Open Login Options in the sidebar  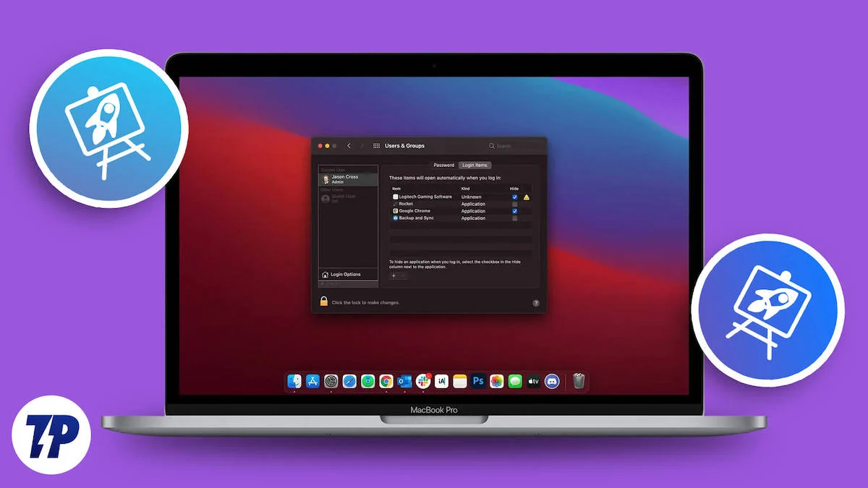[348, 275]
